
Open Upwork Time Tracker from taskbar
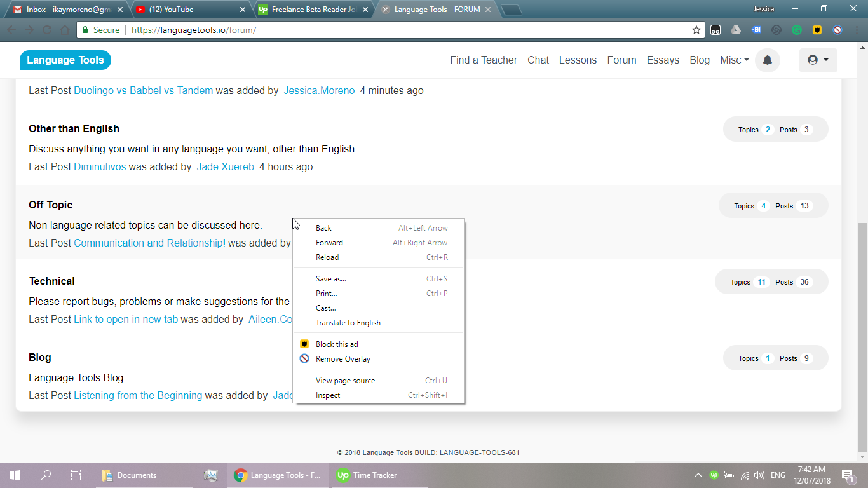(x=367, y=475)
